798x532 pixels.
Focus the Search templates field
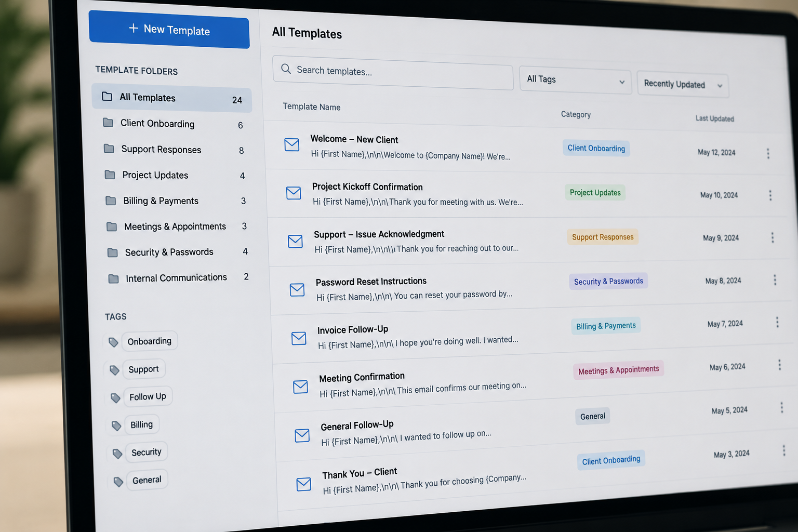393,72
